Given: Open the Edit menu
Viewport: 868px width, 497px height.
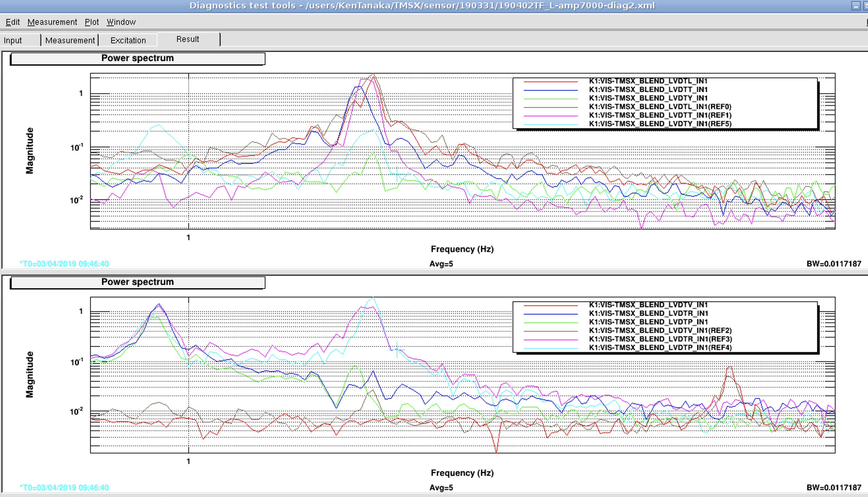Looking at the screenshot, I should point(13,22).
